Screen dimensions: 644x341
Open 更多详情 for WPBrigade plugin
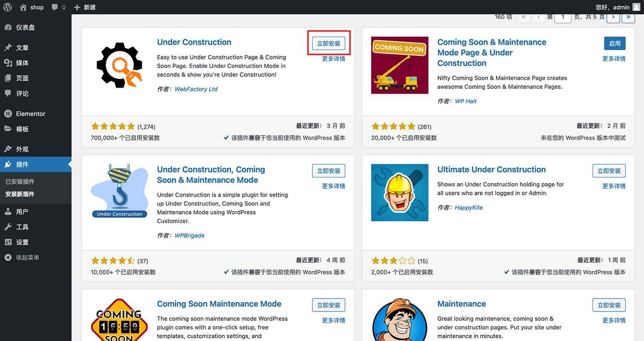334,186
